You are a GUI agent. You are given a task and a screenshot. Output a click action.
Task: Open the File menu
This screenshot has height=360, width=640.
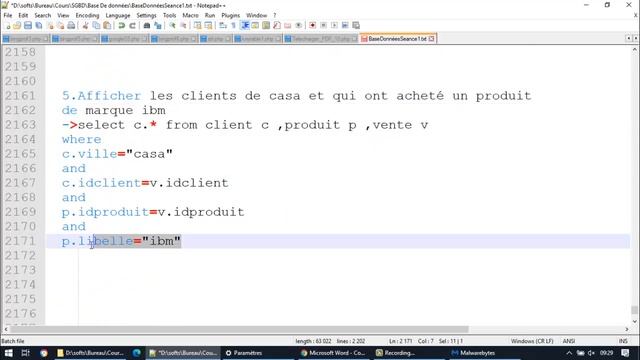click(8, 15)
